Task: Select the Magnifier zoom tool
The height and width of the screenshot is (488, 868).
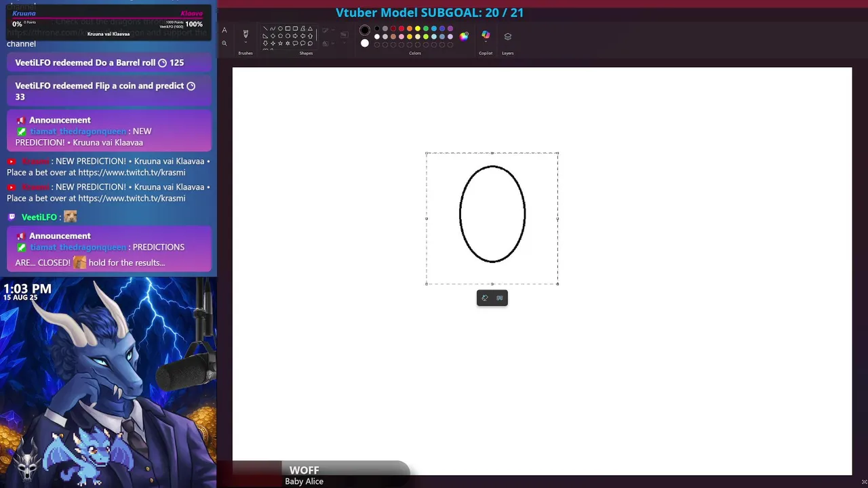Action: click(224, 43)
